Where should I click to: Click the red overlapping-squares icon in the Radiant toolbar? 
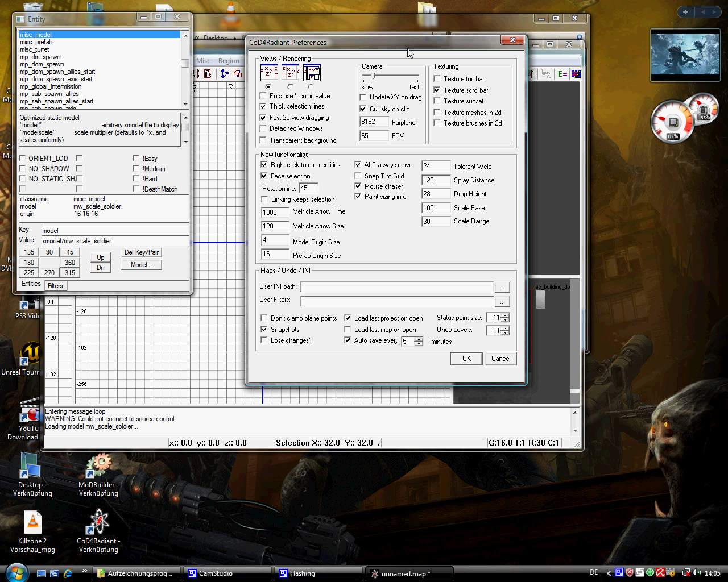pos(237,74)
